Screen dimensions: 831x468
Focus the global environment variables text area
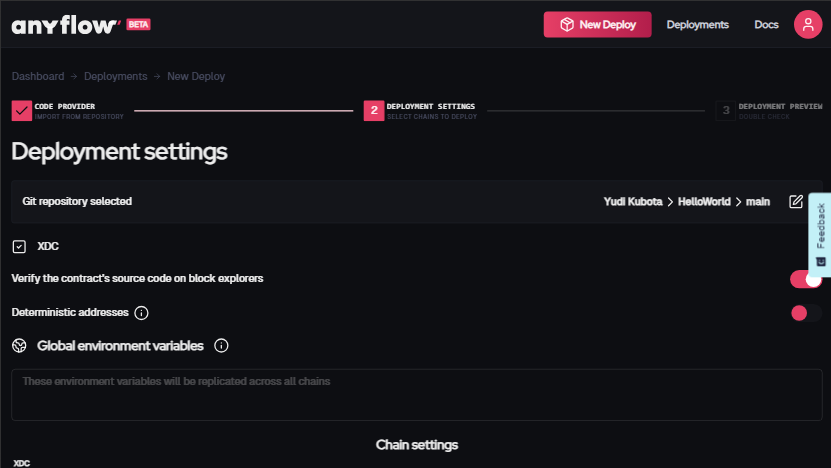click(416, 395)
